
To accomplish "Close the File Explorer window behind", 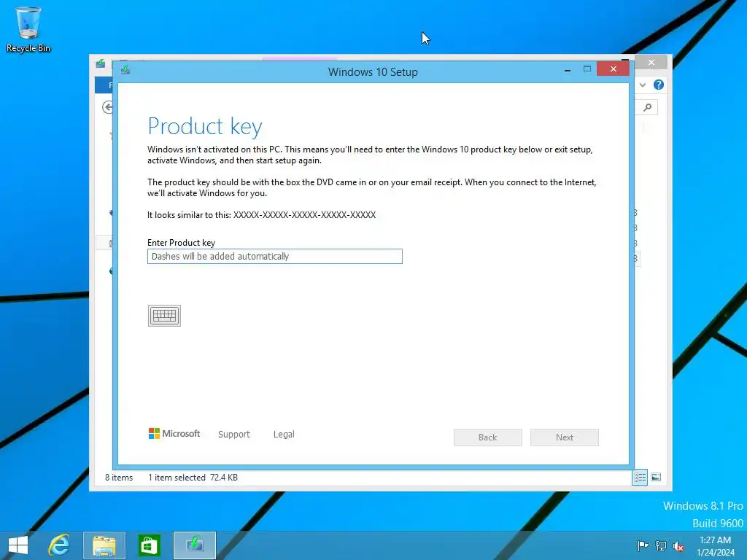I will (x=651, y=63).
